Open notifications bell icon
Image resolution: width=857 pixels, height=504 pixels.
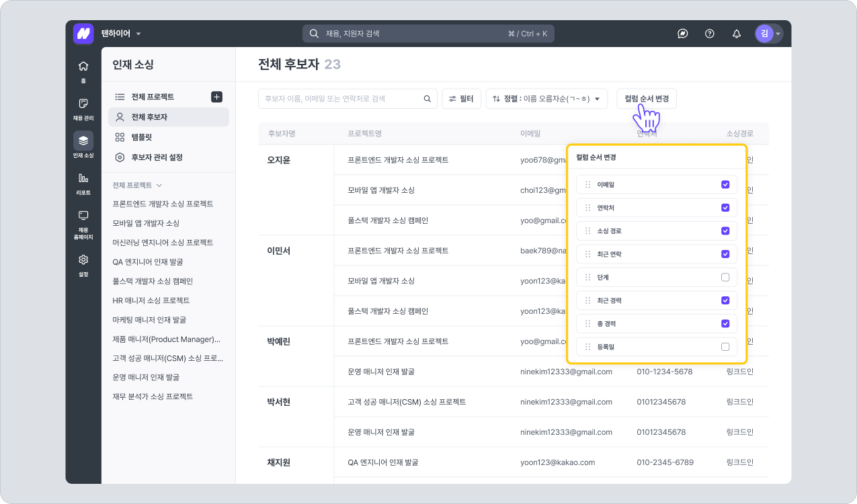click(x=737, y=34)
